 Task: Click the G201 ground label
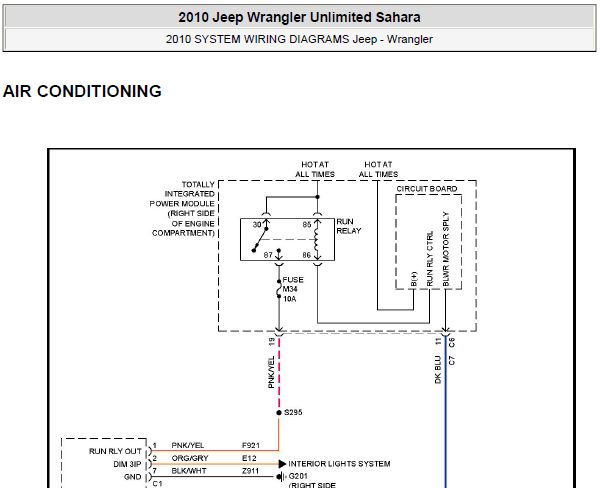298,477
